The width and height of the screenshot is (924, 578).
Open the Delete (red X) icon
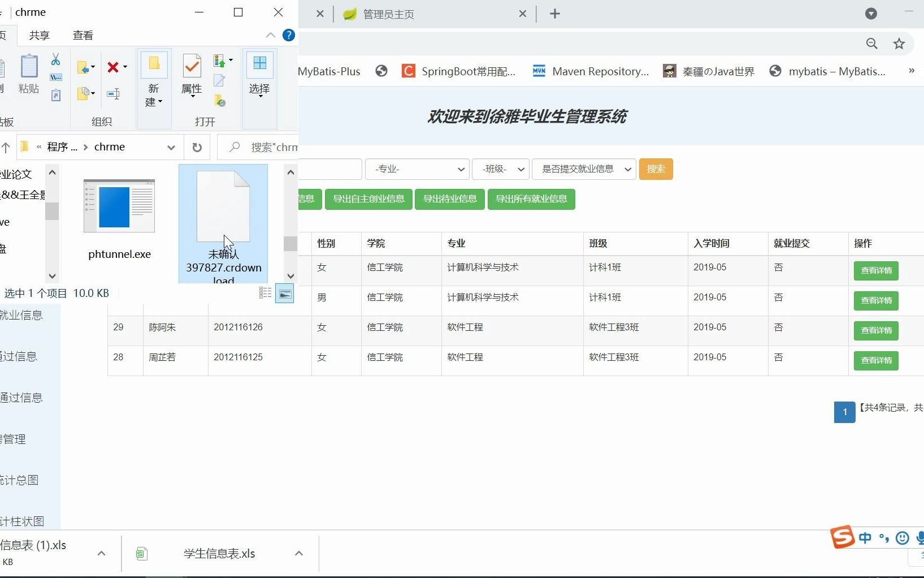click(113, 67)
